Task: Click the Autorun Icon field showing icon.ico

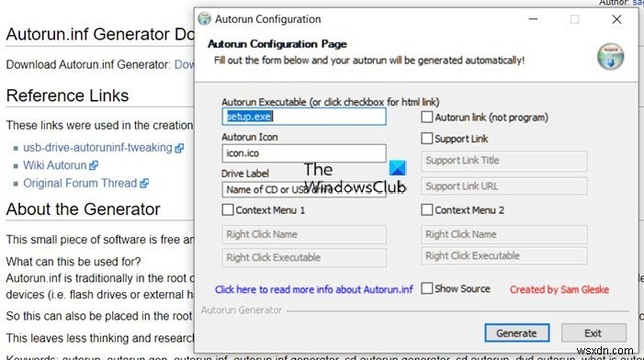Action: pyautogui.click(x=304, y=153)
